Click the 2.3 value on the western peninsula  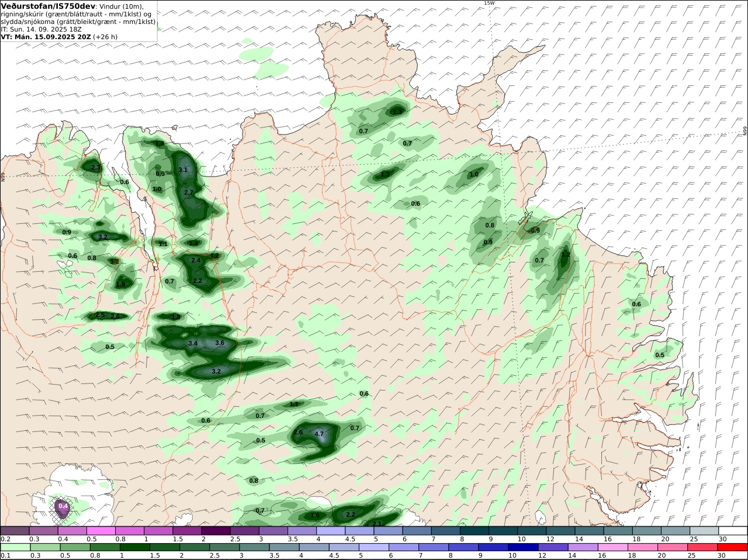[96, 168]
